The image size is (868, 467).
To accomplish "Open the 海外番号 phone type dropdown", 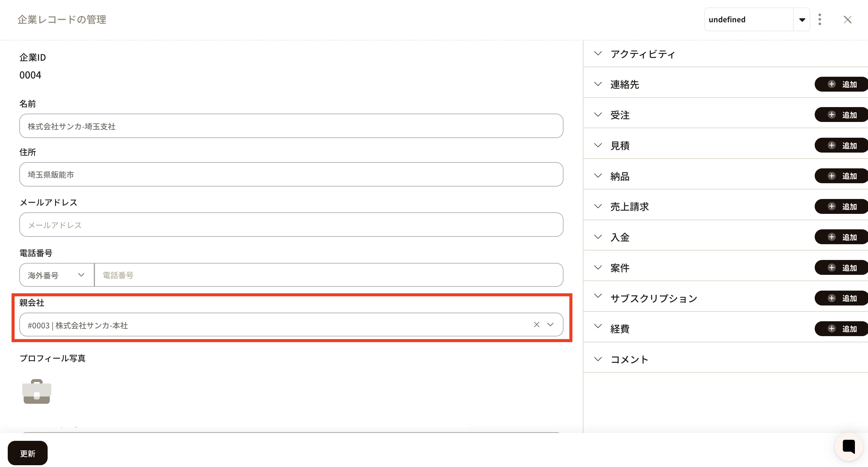I will coord(56,275).
